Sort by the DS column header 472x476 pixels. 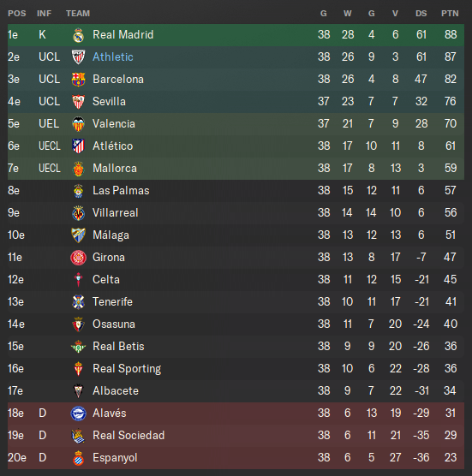pyautogui.click(x=421, y=14)
